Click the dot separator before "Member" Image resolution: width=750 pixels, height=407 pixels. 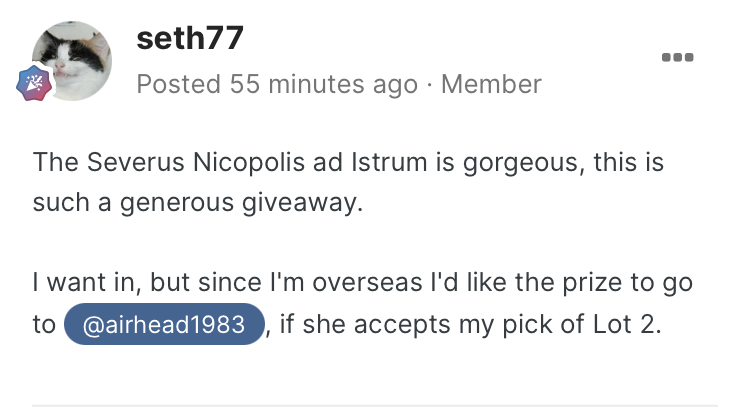pos(429,84)
